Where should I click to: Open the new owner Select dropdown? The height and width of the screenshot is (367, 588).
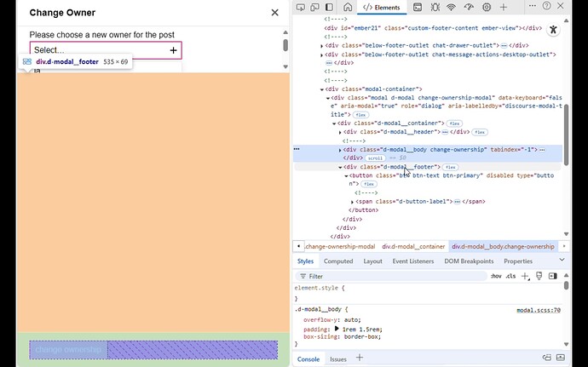coord(106,50)
